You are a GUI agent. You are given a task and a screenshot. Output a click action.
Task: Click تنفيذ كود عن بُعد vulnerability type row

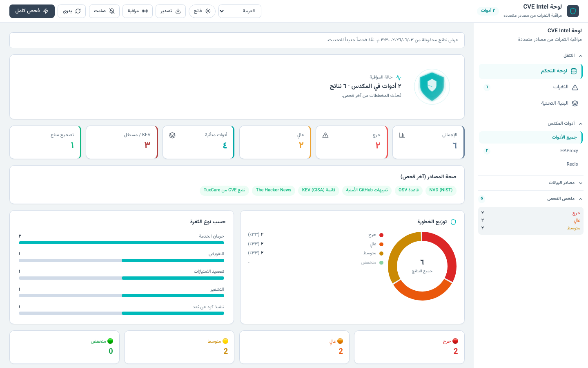pyautogui.click(x=121, y=310)
